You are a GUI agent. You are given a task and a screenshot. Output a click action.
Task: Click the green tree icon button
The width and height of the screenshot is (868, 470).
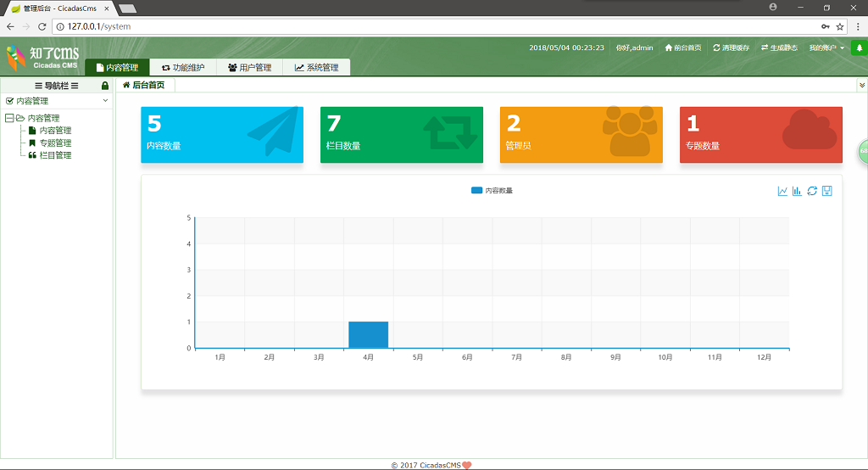[x=859, y=48]
